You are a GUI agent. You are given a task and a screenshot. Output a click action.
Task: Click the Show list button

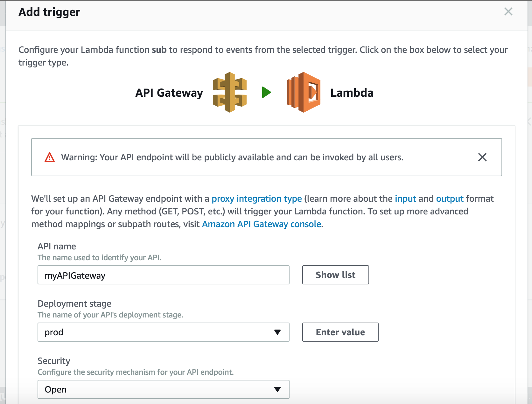(335, 275)
